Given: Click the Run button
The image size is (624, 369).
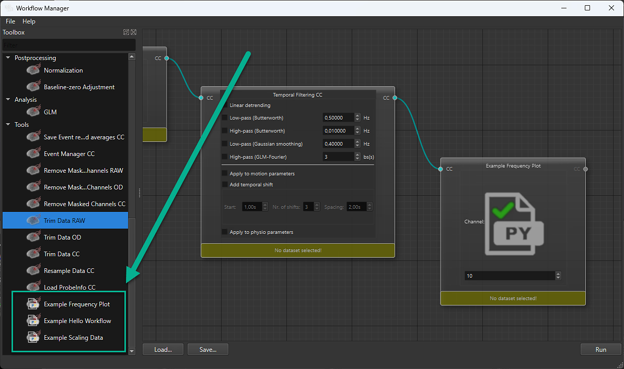Looking at the screenshot, I should coord(601,349).
